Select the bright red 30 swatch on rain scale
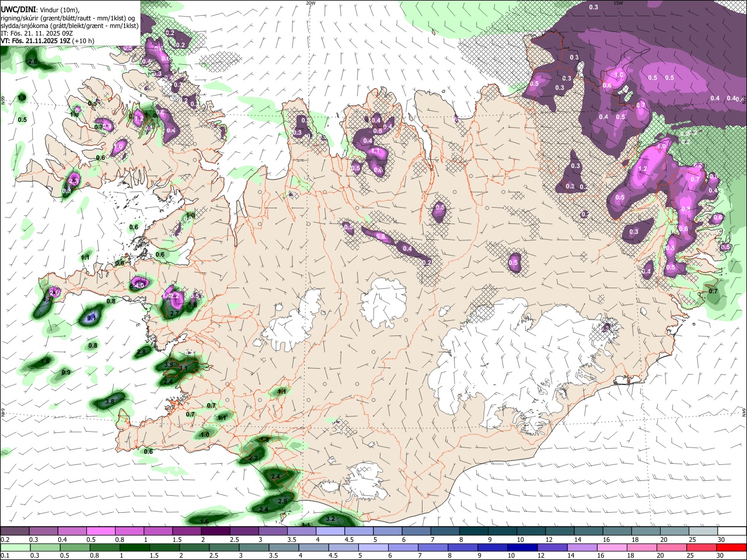This screenshot has width=747, height=560. point(732,548)
